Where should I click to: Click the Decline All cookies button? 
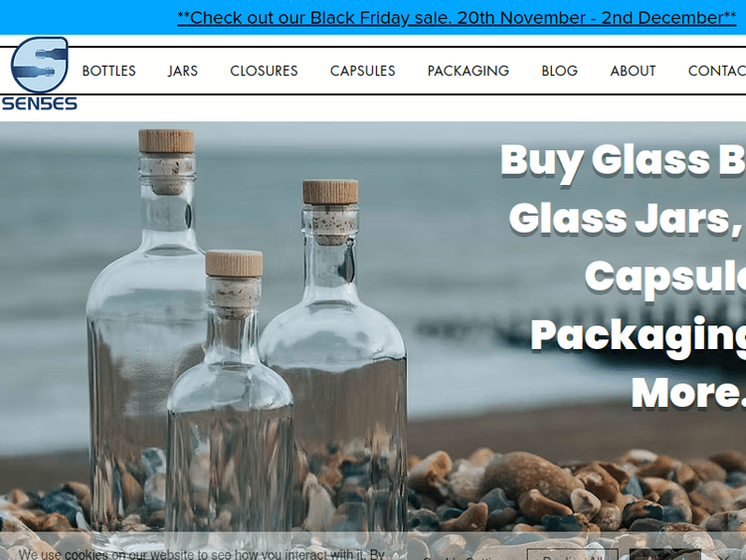(x=572, y=555)
